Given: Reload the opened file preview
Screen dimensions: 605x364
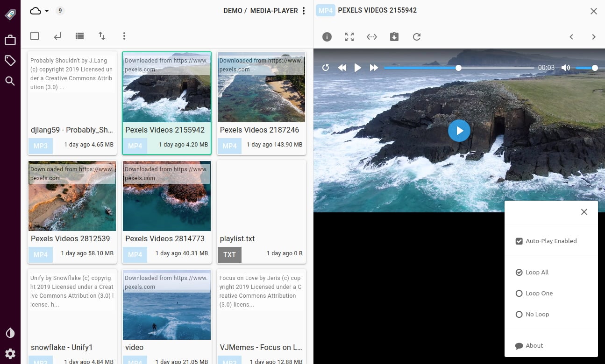Looking at the screenshot, I should point(417,37).
